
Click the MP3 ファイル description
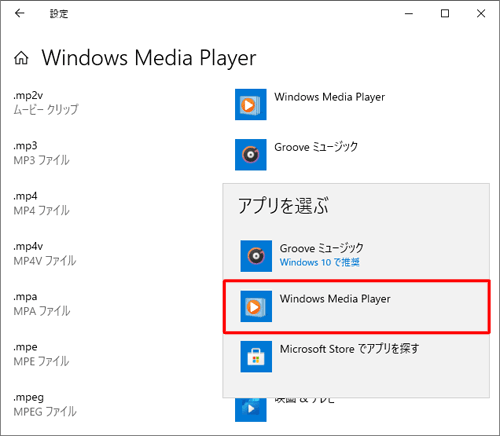pos(41,160)
